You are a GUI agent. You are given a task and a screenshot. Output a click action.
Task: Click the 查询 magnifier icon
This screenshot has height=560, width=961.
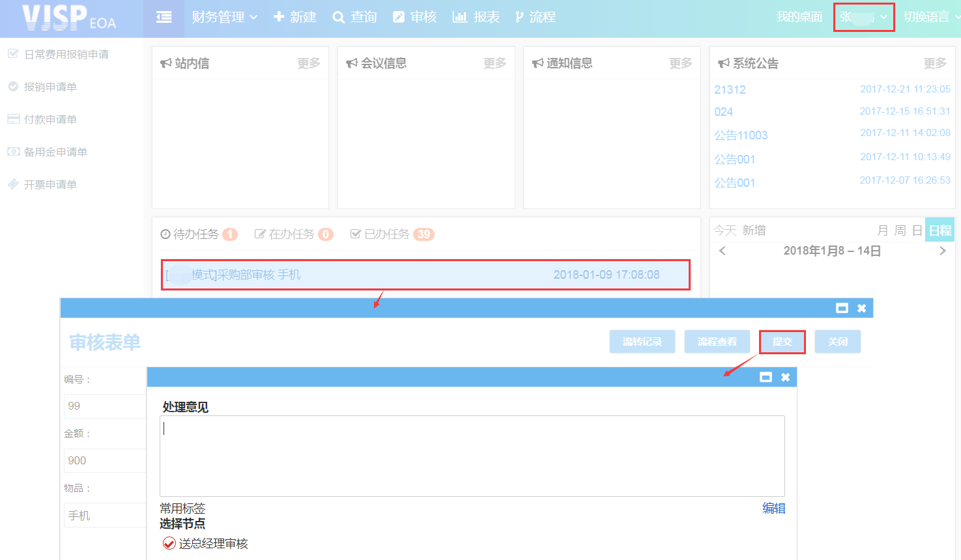click(338, 18)
